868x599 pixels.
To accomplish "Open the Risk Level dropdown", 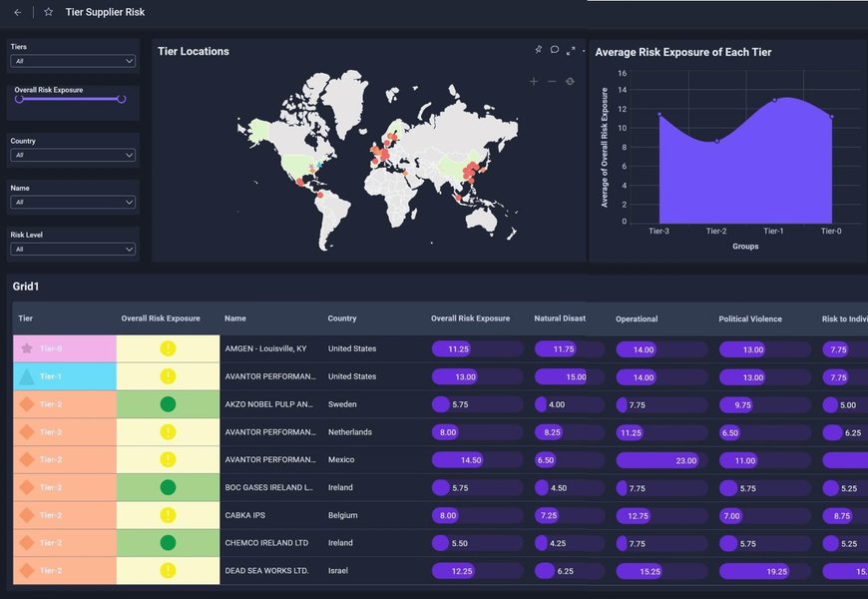I will coord(72,249).
